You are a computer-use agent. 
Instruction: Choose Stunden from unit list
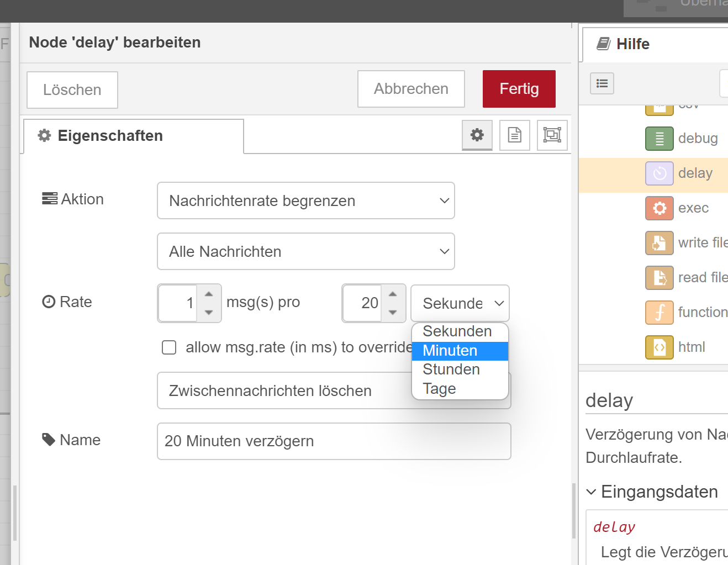460,369
